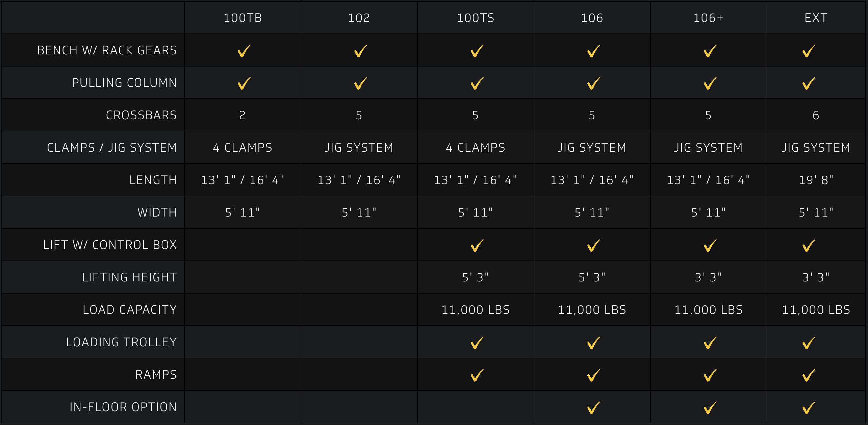Click the 106 In-Floor Option checkmark
This screenshot has width=868, height=425.
[x=593, y=408]
